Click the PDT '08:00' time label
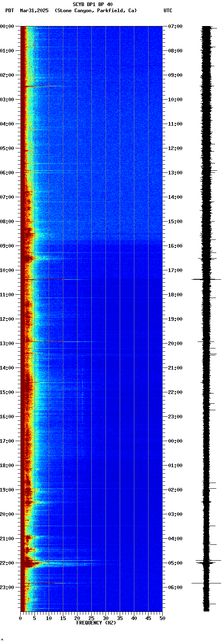224x644 pixels. pos(7,222)
